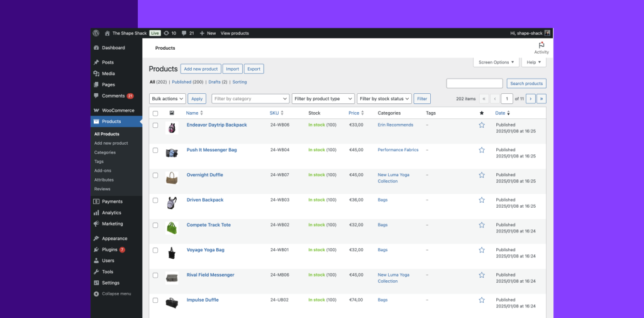
Task: Sort products by Price column
Action: point(356,113)
